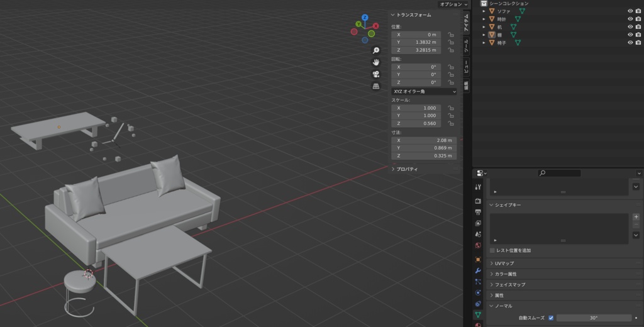Click the mesh data icon next to 時計
This screenshot has width=644, height=327.
pyautogui.click(x=518, y=19)
